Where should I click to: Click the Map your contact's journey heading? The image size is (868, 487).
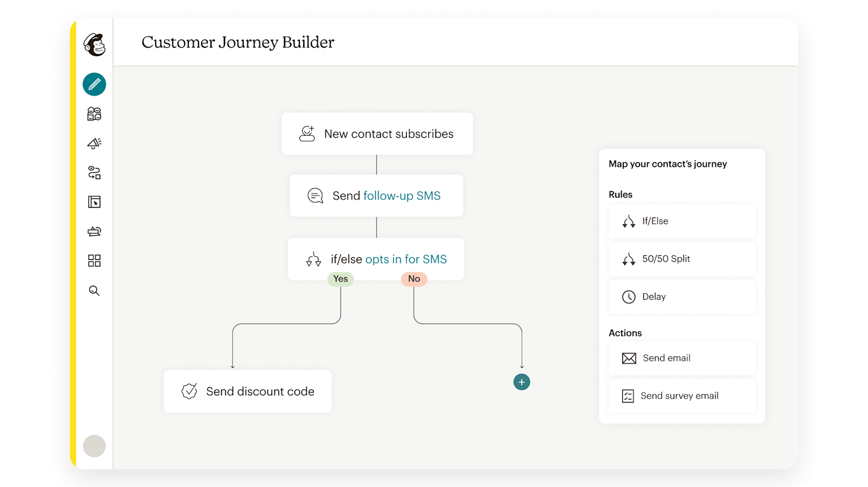pos(668,164)
